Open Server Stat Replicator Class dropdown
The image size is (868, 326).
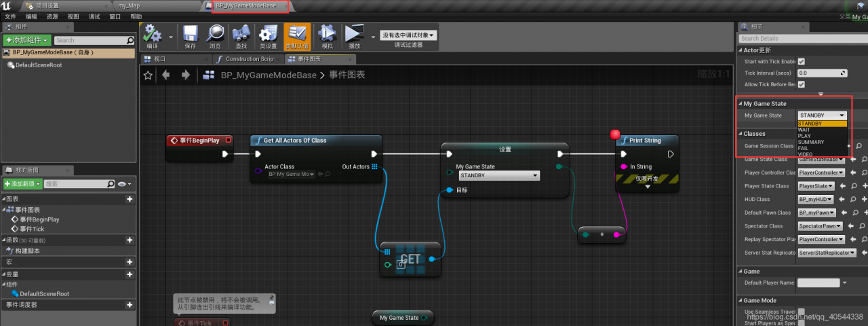[827, 253]
